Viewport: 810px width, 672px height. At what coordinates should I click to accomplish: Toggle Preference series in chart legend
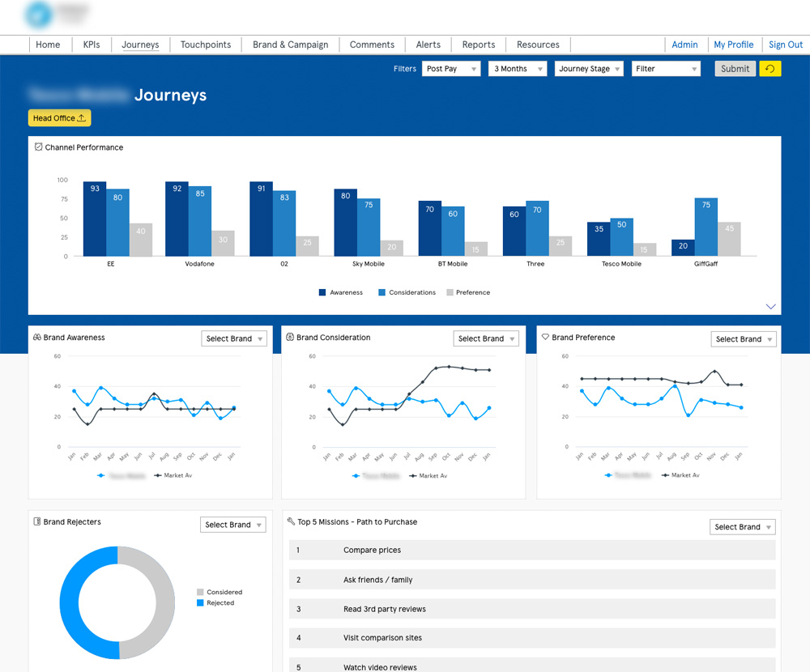(x=468, y=292)
